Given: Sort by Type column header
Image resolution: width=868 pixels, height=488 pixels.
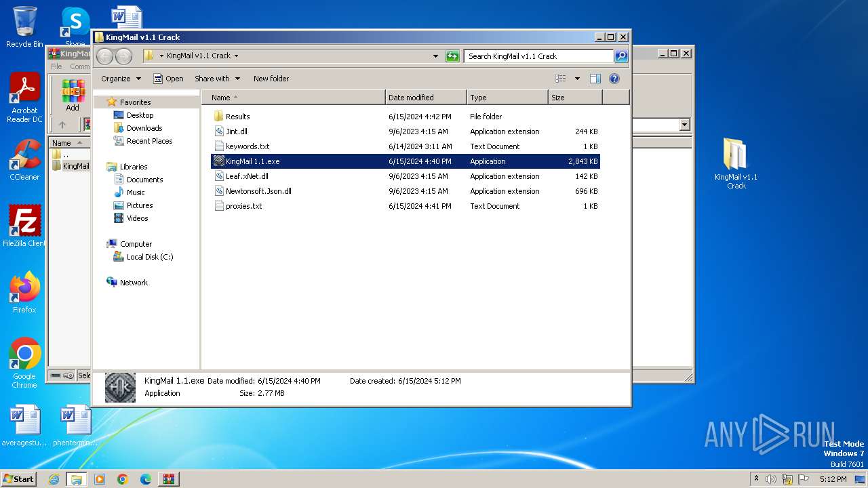Looking at the screenshot, I should click(507, 98).
